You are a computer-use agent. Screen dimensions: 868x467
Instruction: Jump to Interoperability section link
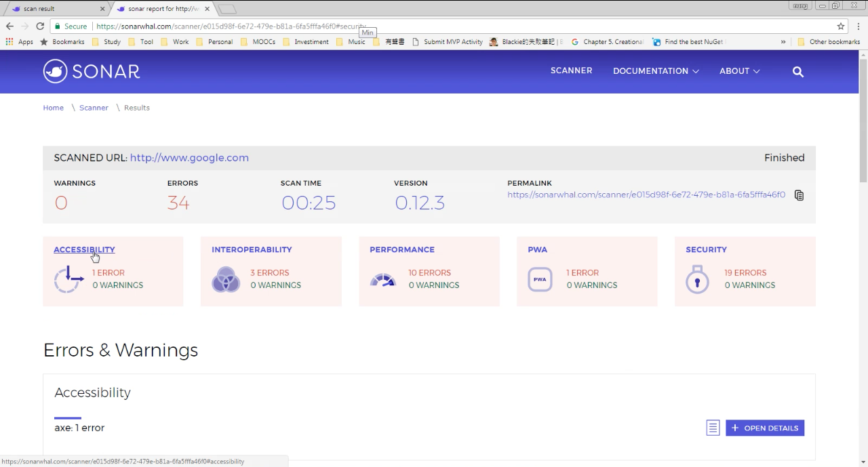coord(252,249)
